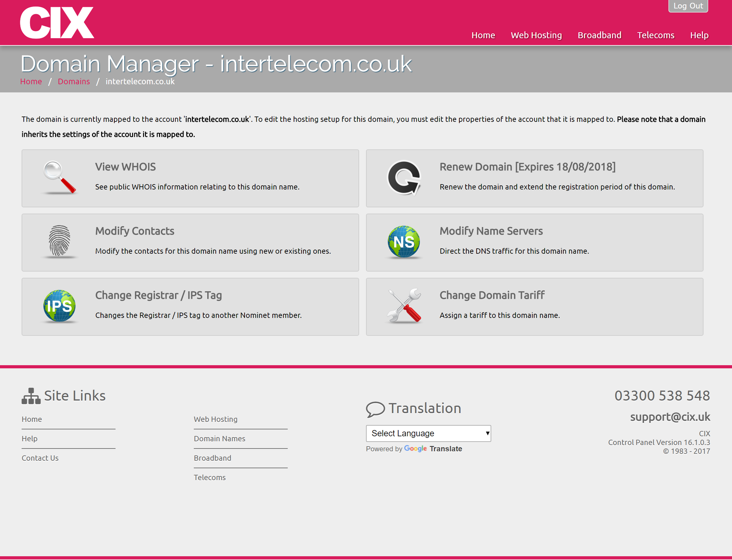Click the Site Links sitemap icon
The height and width of the screenshot is (560, 732).
tap(31, 396)
